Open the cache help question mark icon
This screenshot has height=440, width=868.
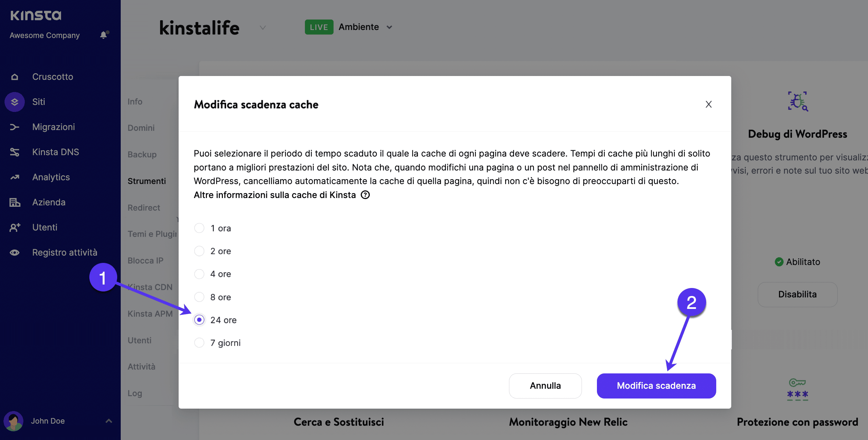click(x=365, y=195)
